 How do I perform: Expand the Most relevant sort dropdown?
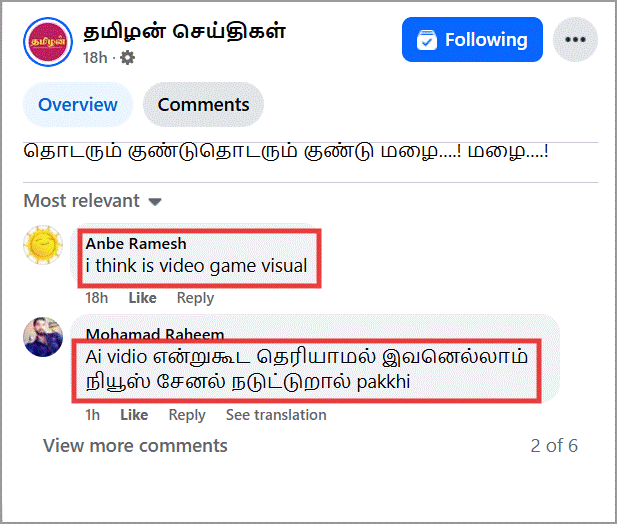92,201
